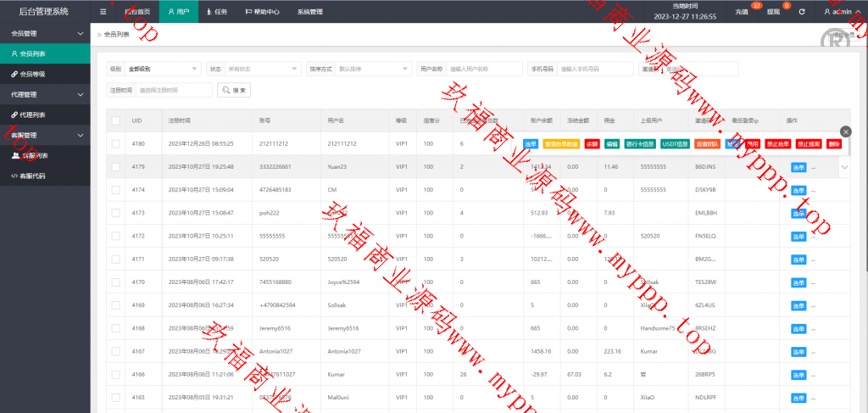Switch to the 任务 top tab
The height and width of the screenshot is (413, 868).
click(216, 12)
